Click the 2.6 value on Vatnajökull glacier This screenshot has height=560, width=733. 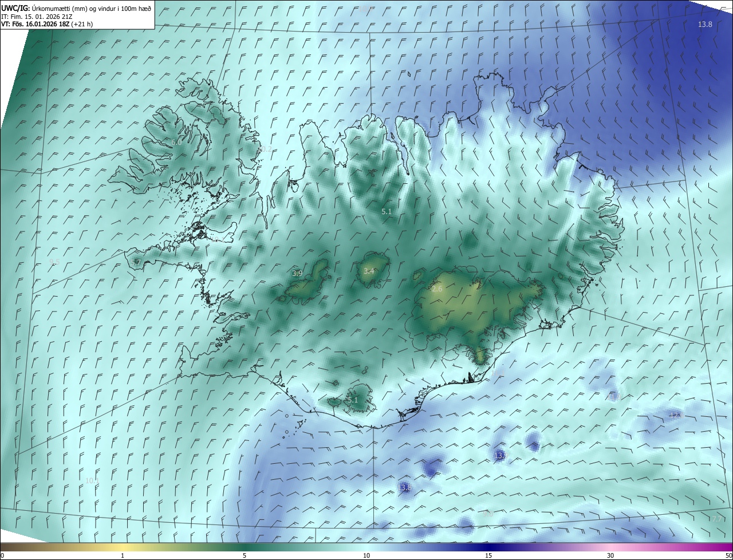pos(437,289)
